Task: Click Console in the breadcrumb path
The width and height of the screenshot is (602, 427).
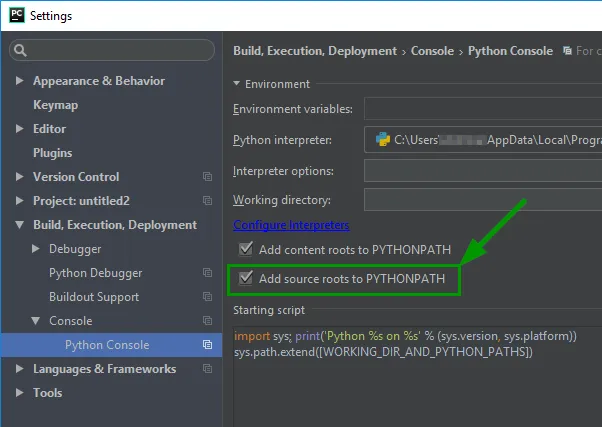Action: coord(433,51)
